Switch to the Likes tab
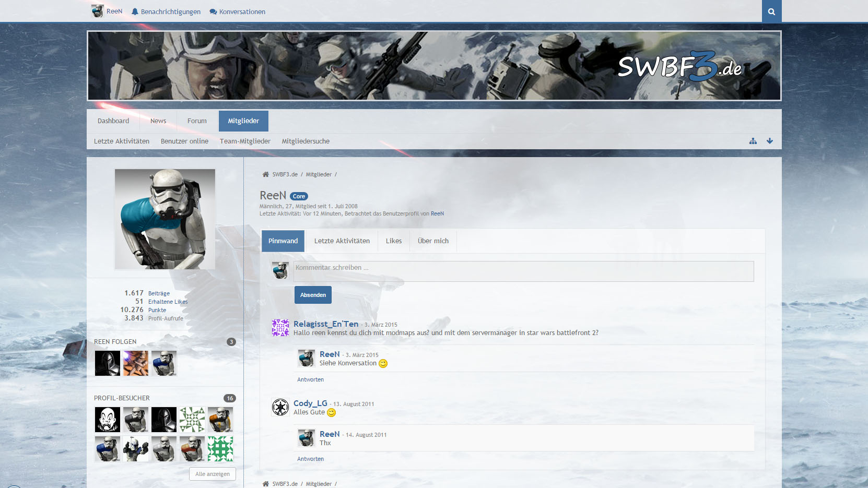The width and height of the screenshot is (868, 488). pyautogui.click(x=394, y=241)
